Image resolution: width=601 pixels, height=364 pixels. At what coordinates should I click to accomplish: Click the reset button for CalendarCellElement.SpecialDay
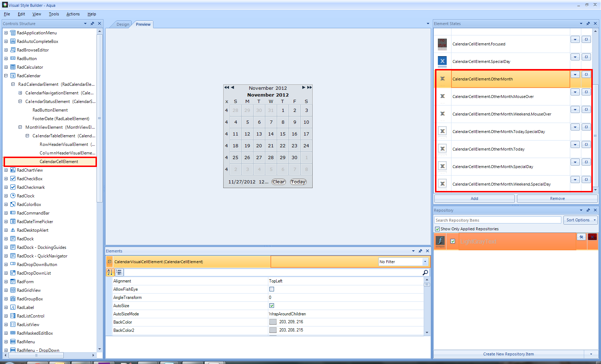(586, 57)
